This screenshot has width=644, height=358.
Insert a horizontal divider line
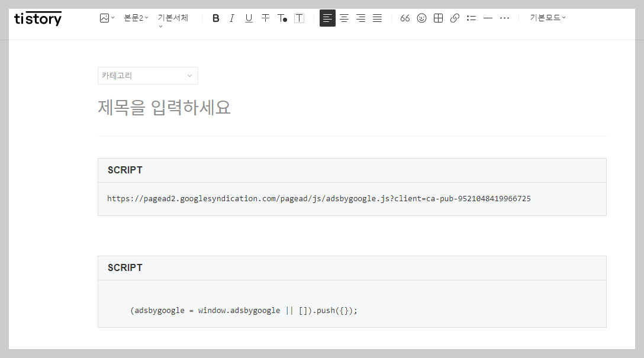pyautogui.click(x=488, y=18)
